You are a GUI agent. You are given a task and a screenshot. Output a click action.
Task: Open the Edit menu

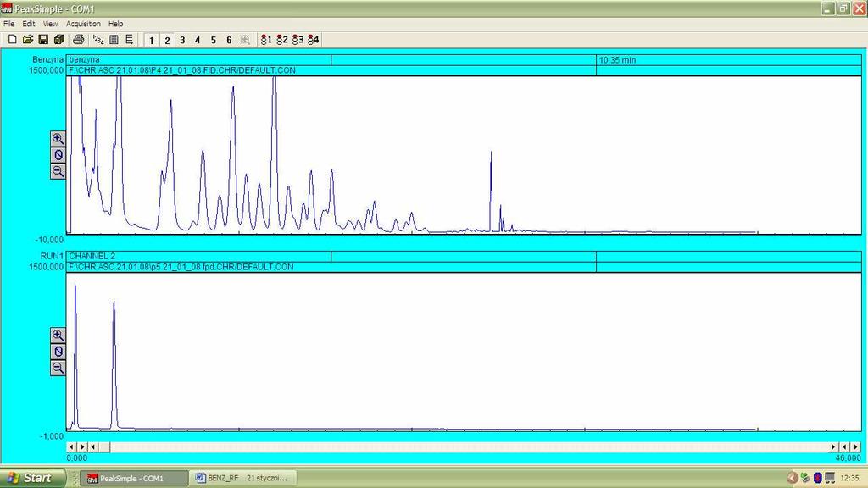click(x=28, y=24)
